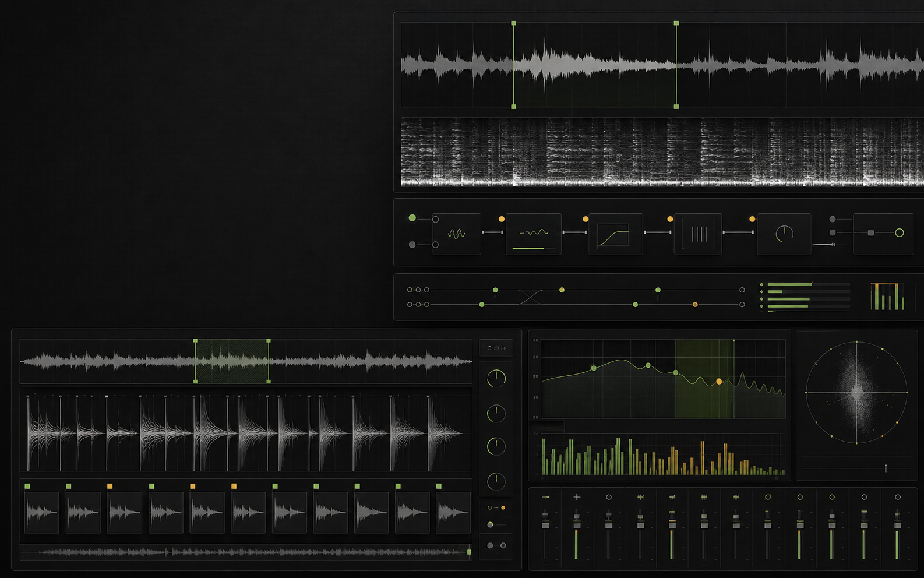Viewport: 924px width, 578px height.
Task: Click the S-shaped icon on fifth mixer channel
Action: click(672, 497)
